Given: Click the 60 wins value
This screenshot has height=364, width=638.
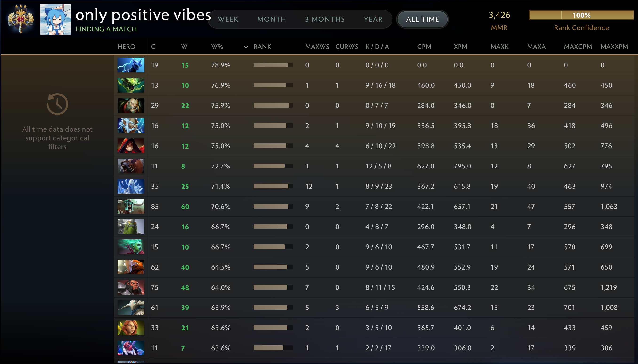Looking at the screenshot, I should pyautogui.click(x=185, y=207).
